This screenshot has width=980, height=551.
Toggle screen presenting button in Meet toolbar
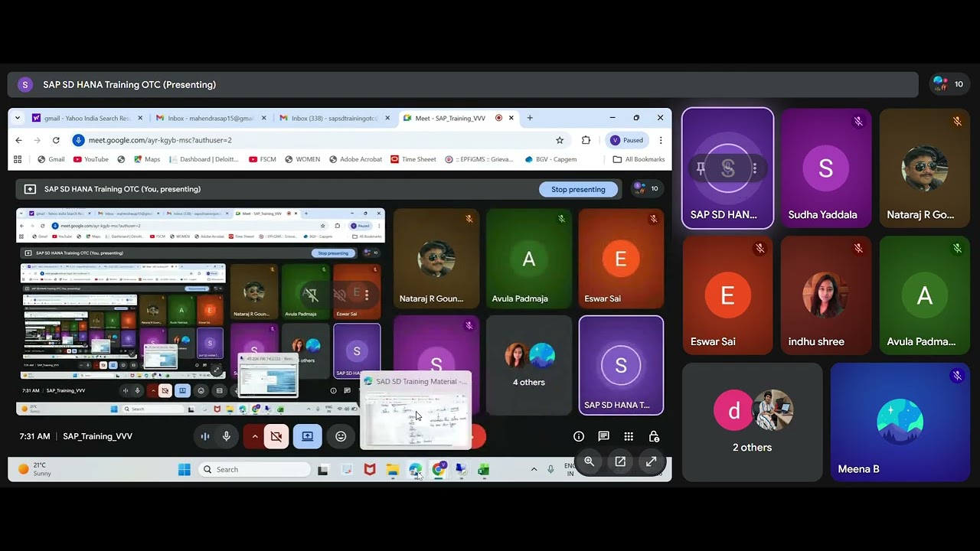307,436
